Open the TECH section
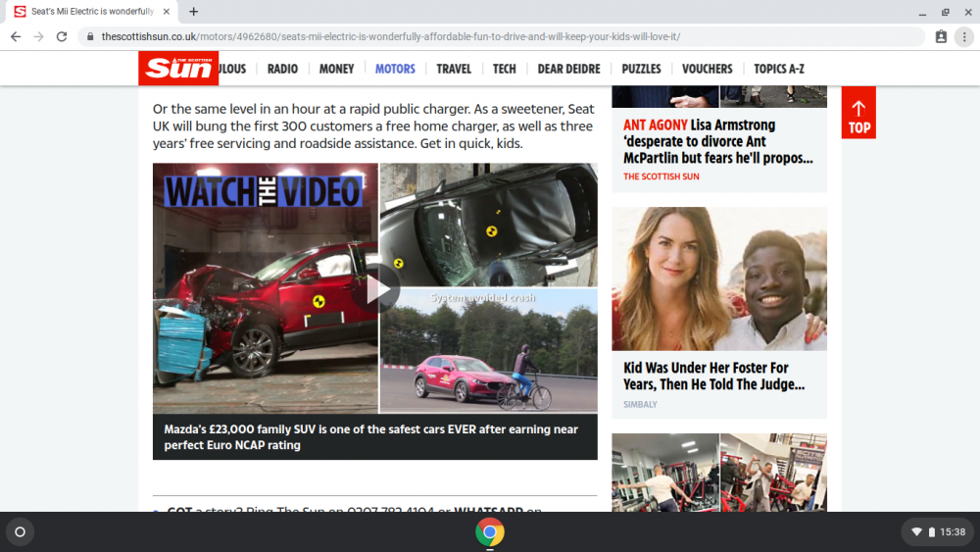Image resolution: width=980 pixels, height=552 pixels. (505, 69)
